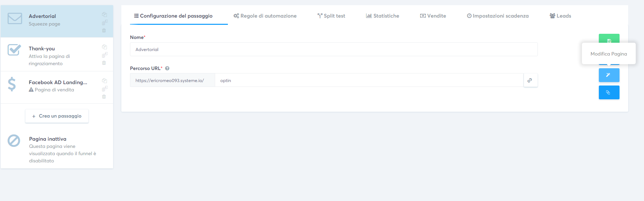
Task: Open the Configurazione del passaggio tab
Action: (173, 16)
